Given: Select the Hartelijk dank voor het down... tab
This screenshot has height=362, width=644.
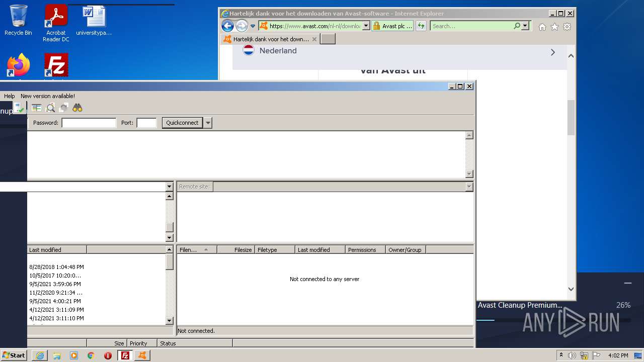Looking at the screenshot, I should (270, 39).
